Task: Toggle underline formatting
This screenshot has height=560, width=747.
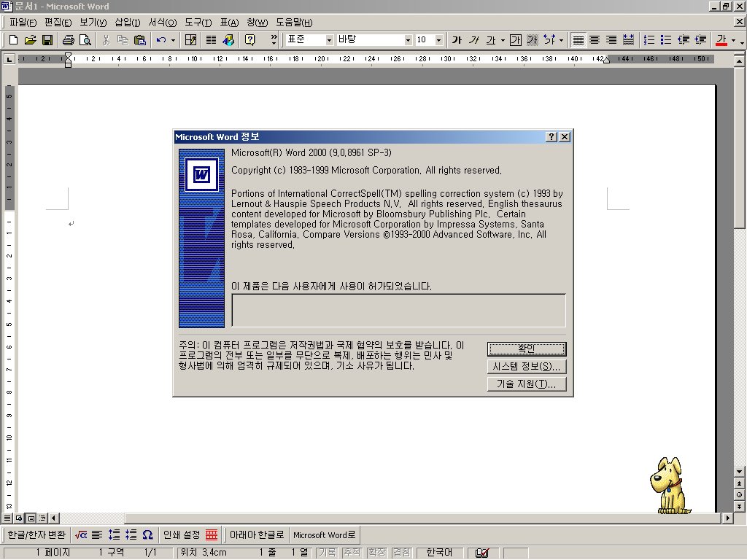Action: point(489,40)
